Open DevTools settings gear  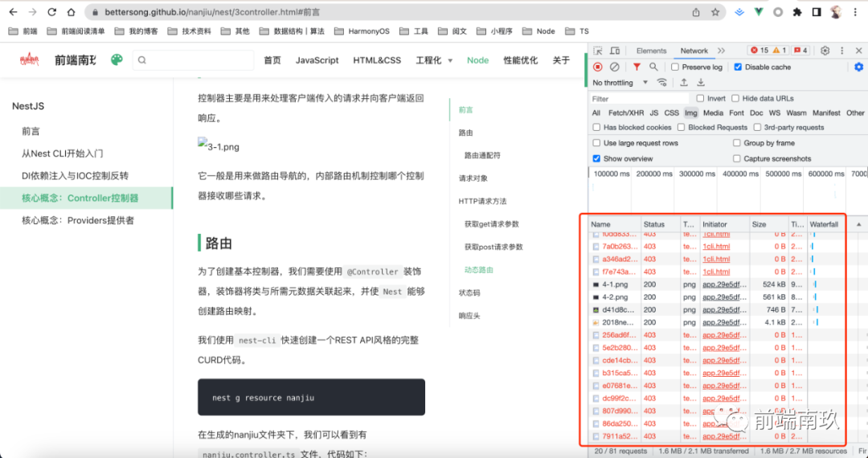tap(825, 51)
